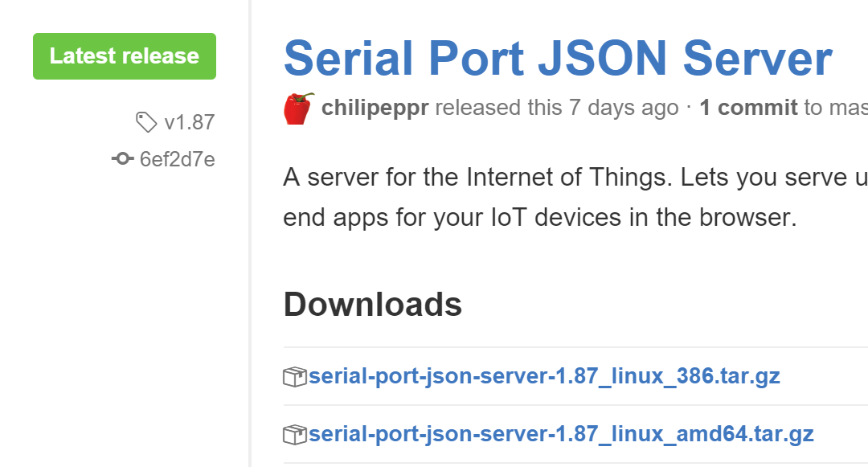Download serial-port-json-server-1.87_linux_amd64.tar.gz
Image resolution: width=868 pixels, height=467 pixels.
click(x=561, y=435)
